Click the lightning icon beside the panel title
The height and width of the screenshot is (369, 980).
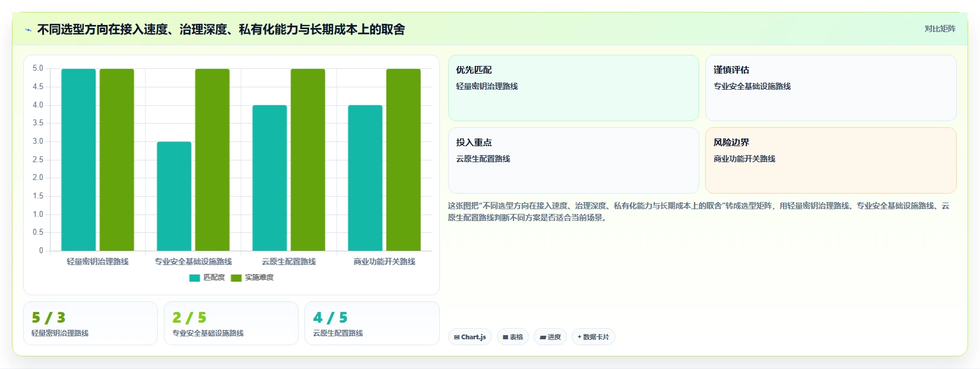click(28, 30)
